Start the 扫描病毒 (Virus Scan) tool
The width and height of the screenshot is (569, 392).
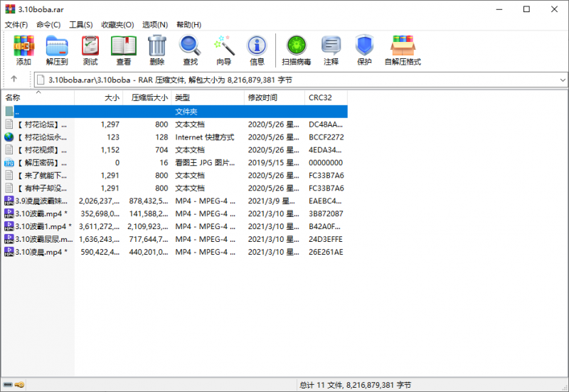[296, 50]
